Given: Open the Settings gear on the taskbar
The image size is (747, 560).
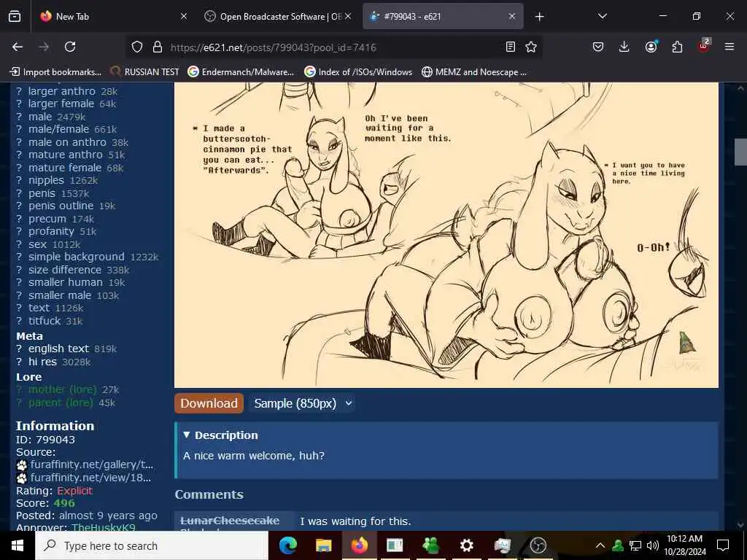Looking at the screenshot, I should 466,545.
